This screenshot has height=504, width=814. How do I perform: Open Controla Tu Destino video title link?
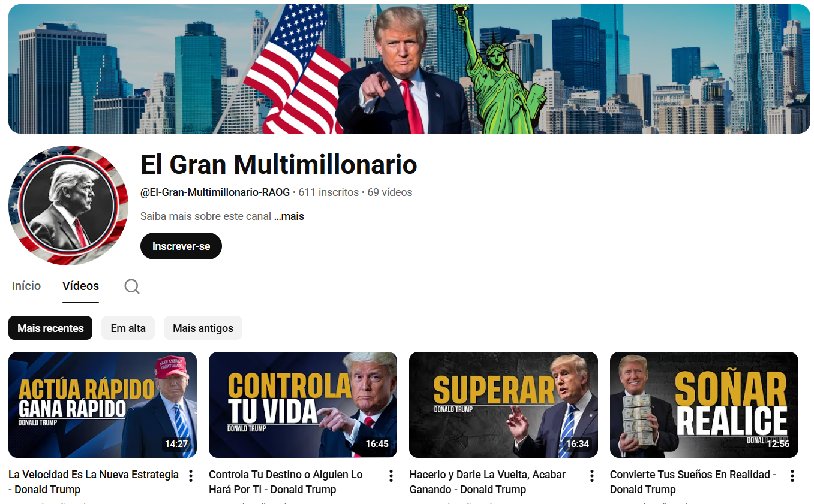coord(286,482)
